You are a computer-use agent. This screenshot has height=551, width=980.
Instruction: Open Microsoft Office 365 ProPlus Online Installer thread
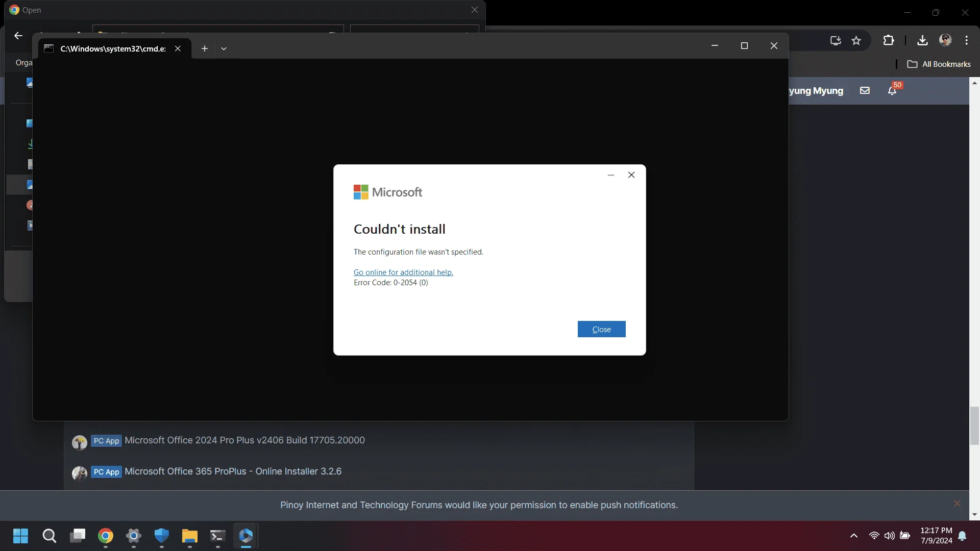coord(233,471)
